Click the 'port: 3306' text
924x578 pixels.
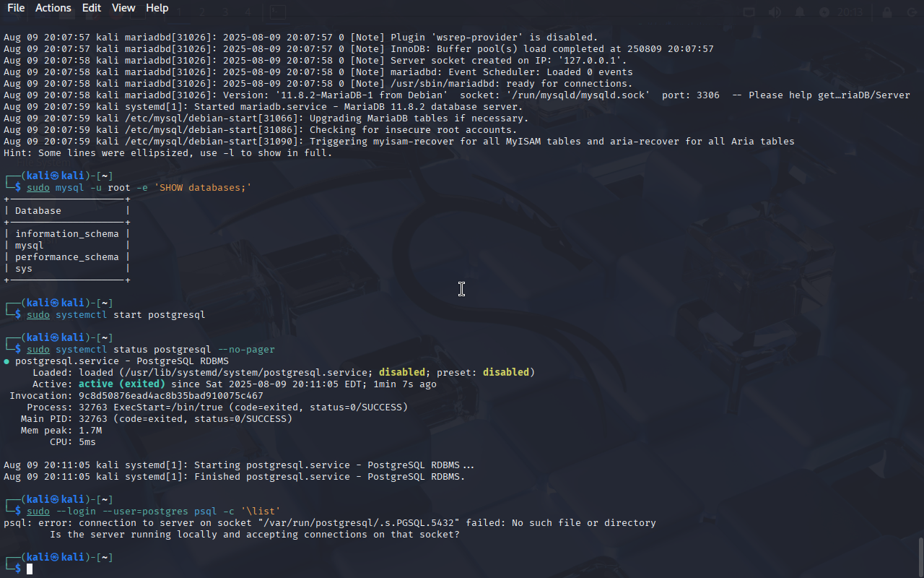(691, 95)
